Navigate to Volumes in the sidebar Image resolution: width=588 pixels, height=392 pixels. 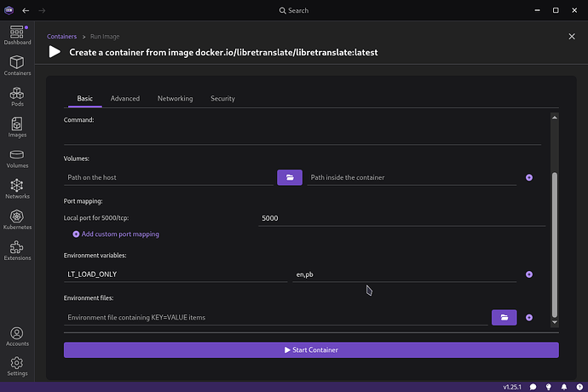coord(16,158)
